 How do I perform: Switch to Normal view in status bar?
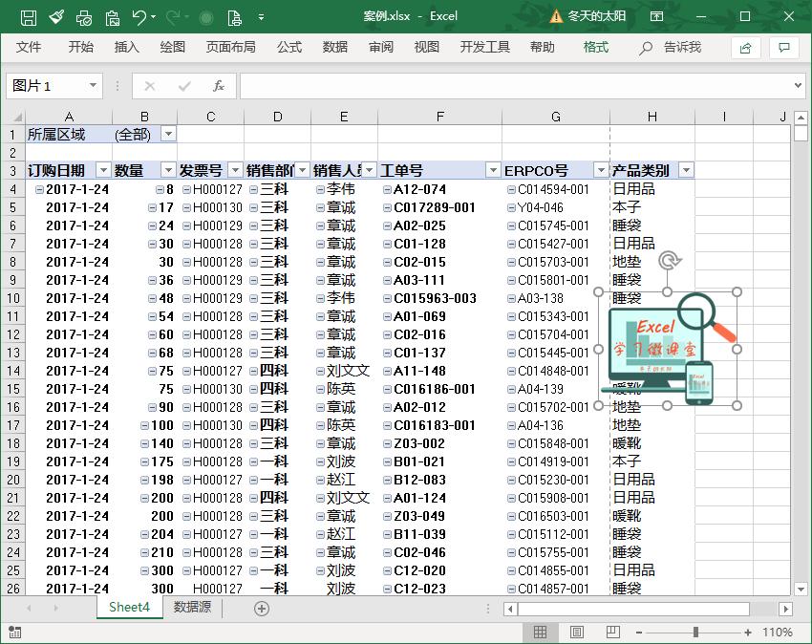(x=542, y=632)
